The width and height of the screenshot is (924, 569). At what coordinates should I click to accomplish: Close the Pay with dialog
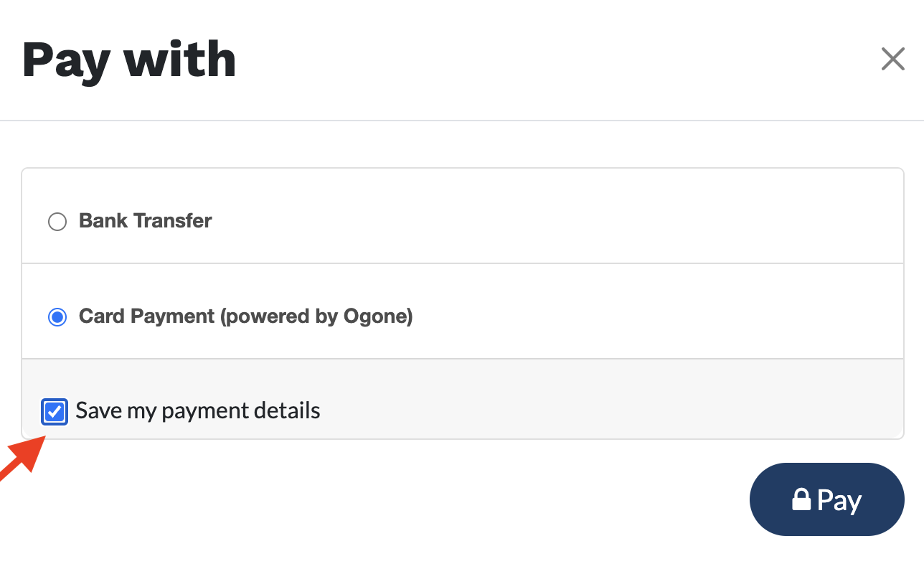coord(892,60)
